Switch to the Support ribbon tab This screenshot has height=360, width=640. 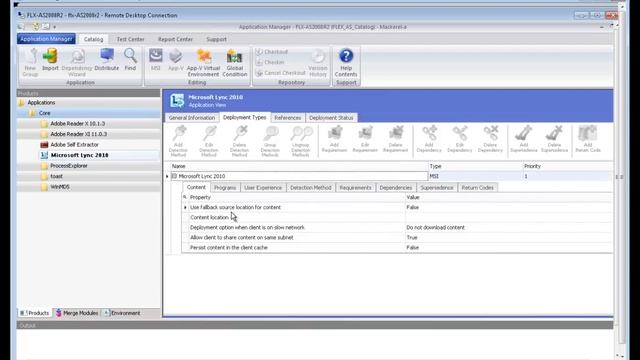coord(216,39)
